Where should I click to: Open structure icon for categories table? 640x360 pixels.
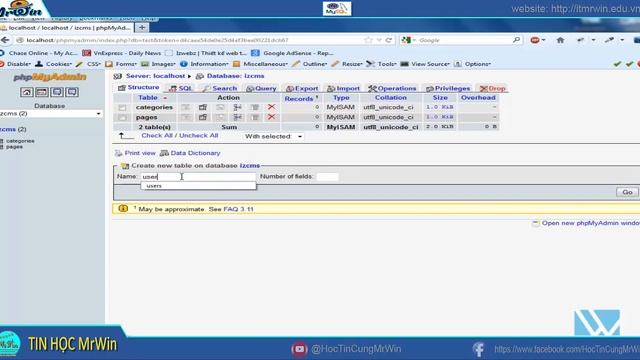[203, 107]
